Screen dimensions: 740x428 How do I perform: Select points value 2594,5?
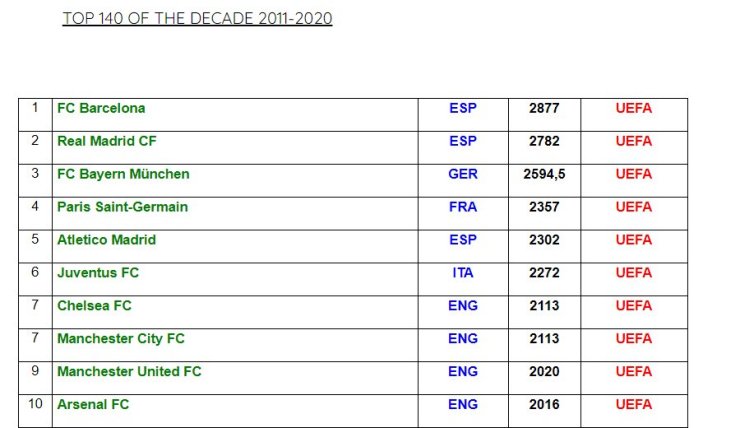click(x=544, y=174)
